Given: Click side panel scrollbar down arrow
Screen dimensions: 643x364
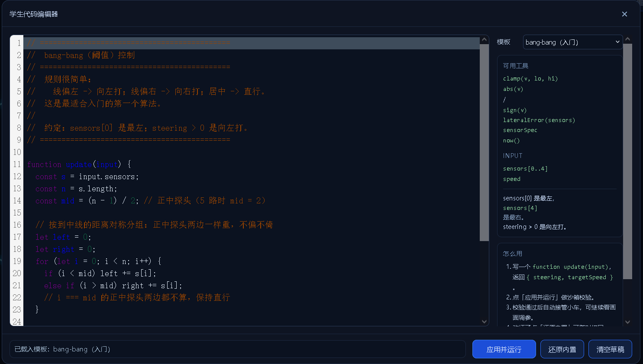Looking at the screenshot, I should tap(627, 322).
